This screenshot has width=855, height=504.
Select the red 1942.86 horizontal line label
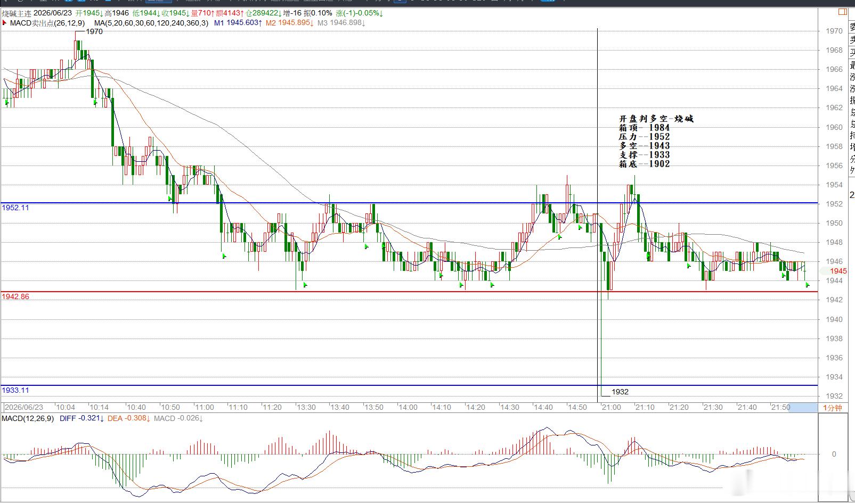(15, 296)
